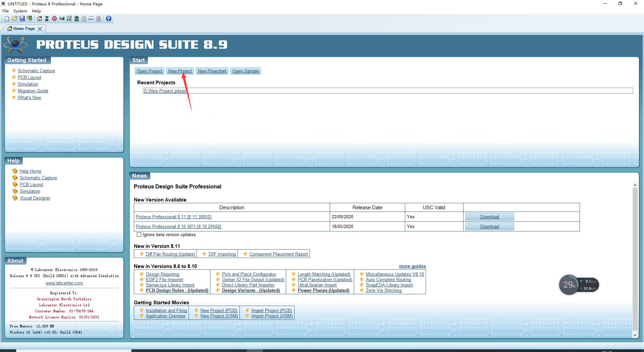
Task: Click the Open Project button
Action: (149, 71)
